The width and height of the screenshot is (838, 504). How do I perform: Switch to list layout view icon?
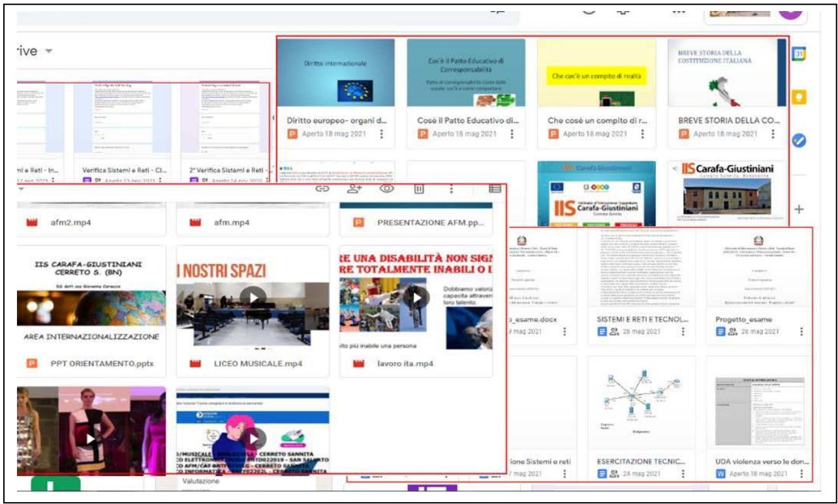pyautogui.click(x=495, y=188)
